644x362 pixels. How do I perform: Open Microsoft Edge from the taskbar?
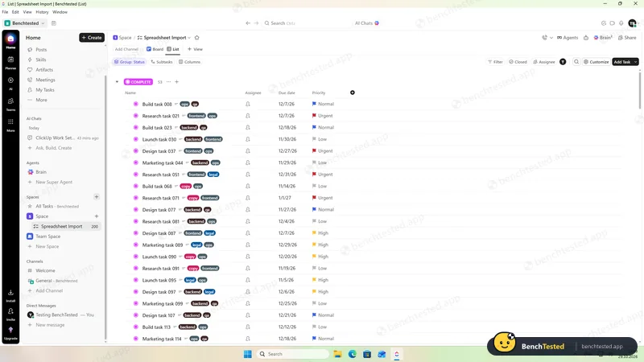tap(353, 354)
